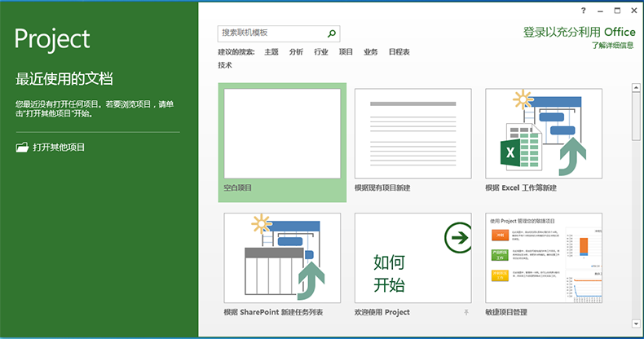Choose suggested search 主题
Screen dimensions: 644x339
(x=271, y=52)
